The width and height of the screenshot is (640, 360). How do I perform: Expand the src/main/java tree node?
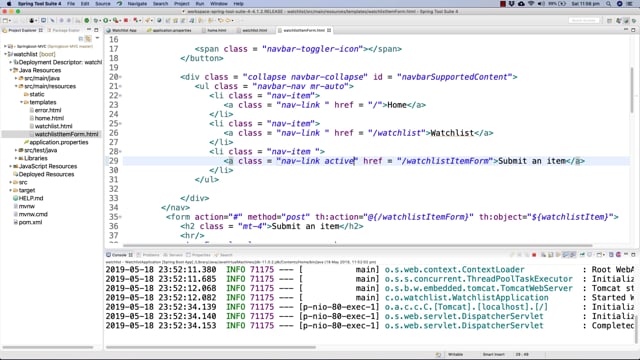tap(16, 78)
